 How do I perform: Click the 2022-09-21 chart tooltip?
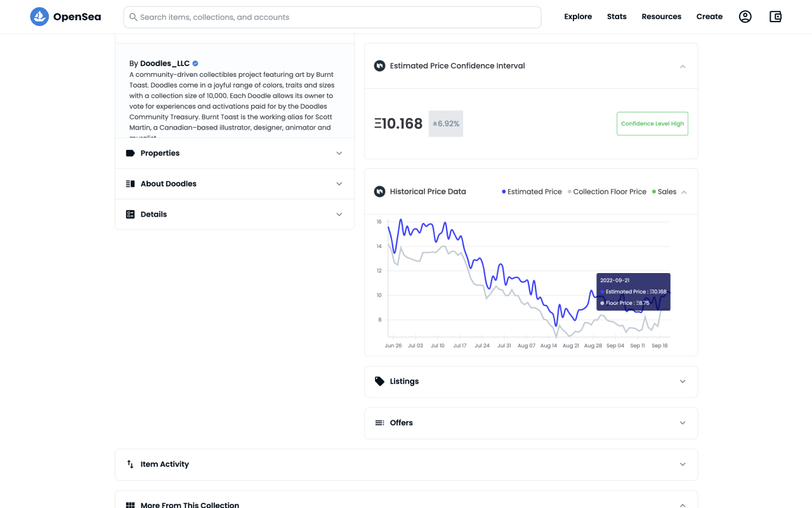(633, 291)
